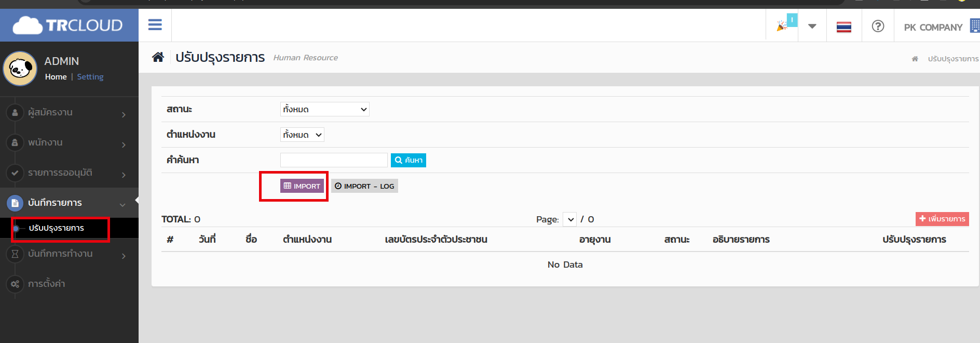Click the อายุงาน column header
The height and width of the screenshot is (343, 980).
coord(595,240)
